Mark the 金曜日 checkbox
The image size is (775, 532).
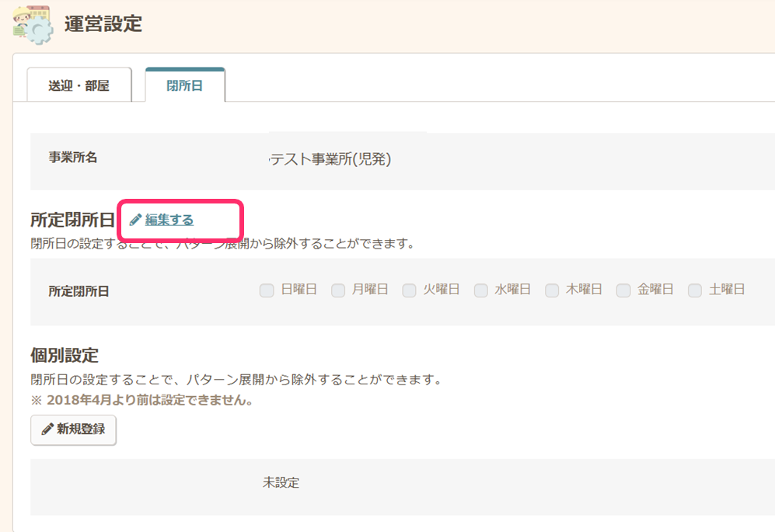623,290
